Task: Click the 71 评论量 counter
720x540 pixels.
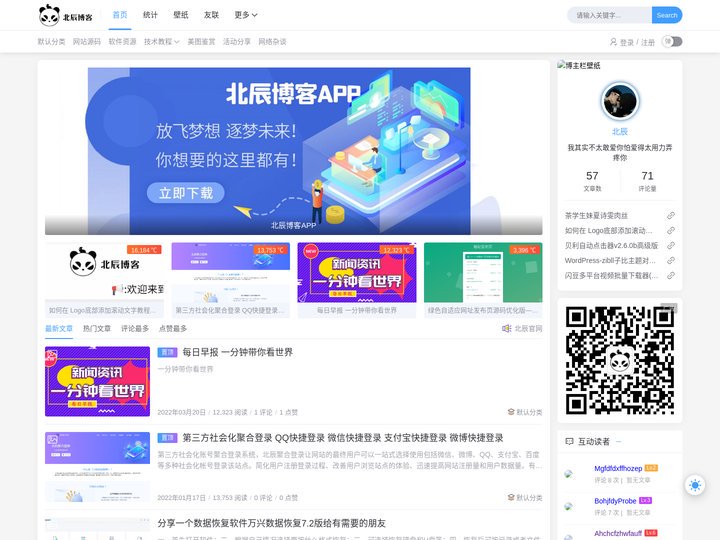Action: click(x=647, y=181)
